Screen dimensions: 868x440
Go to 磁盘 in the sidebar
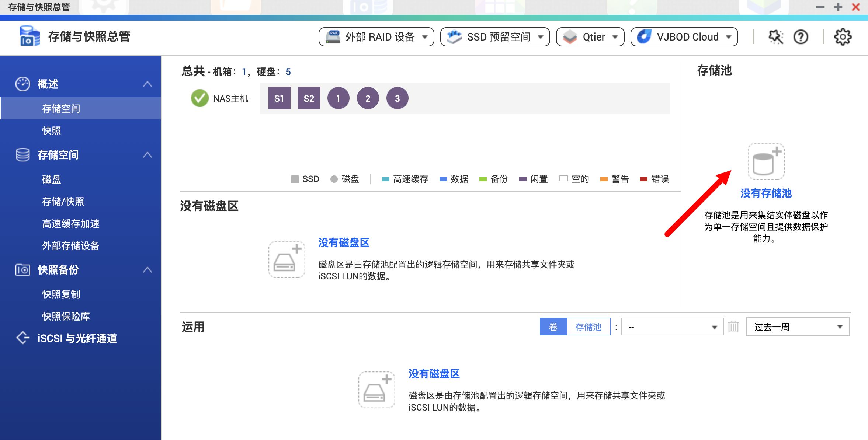pyautogui.click(x=52, y=179)
